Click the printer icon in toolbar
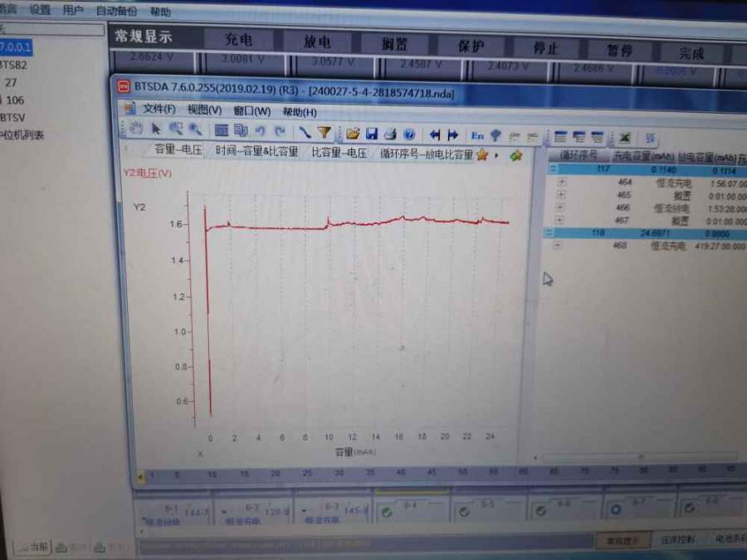Screen dimensions: 747x560 click(x=390, y=134)
